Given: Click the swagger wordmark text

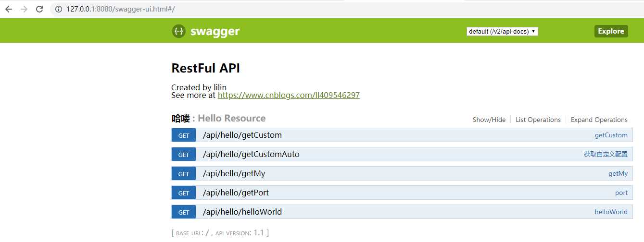Looking at the screenshot, I should click(215, 32).
